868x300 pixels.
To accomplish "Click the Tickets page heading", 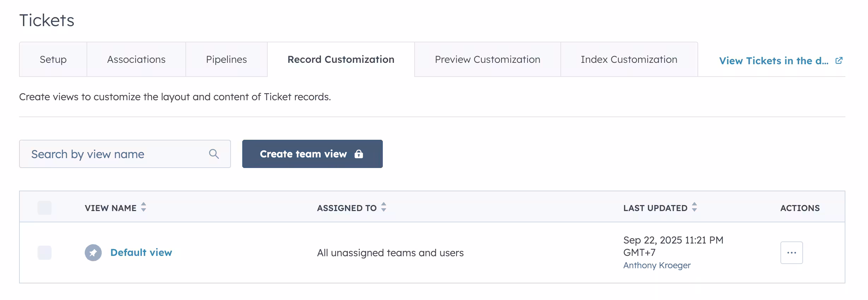I will click(47, 20).
